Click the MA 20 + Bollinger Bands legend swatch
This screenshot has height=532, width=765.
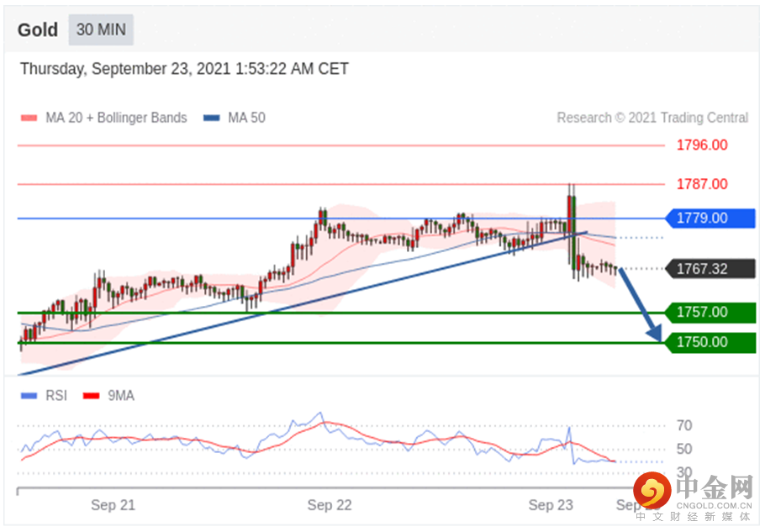pyautogui.click(x=29, y=118)
